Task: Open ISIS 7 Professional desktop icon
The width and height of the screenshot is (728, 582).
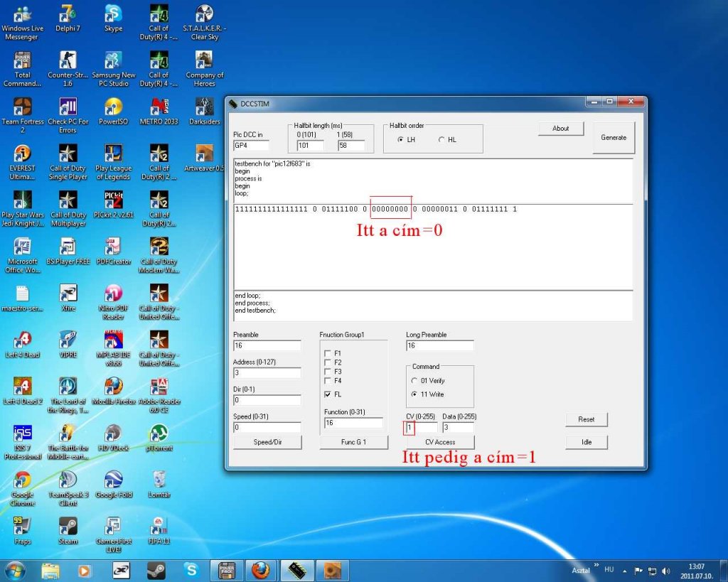Action: click(x=22, y=442)
